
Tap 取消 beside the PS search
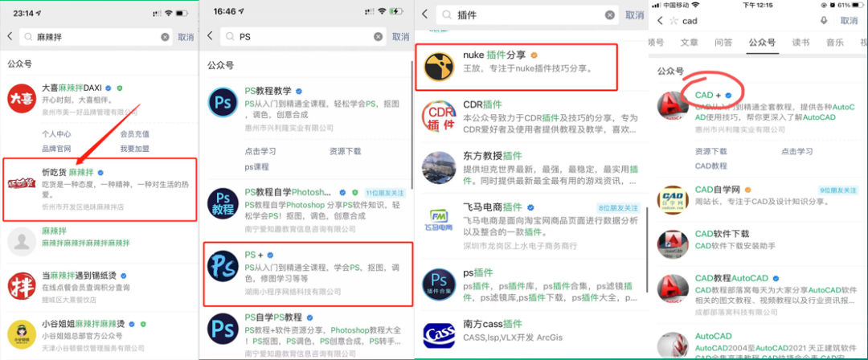(x=401, y=36)
